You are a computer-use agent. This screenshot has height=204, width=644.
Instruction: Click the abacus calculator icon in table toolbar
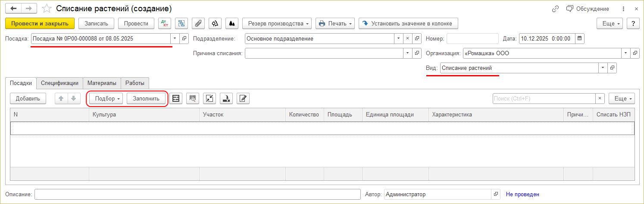tap(175, 98)
